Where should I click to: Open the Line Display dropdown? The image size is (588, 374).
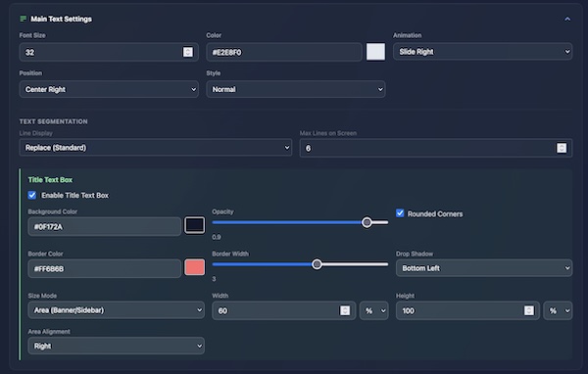156,148
